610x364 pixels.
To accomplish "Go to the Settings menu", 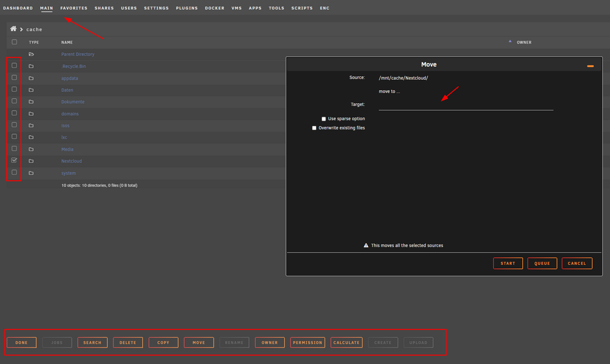I will tap(156, 8).
